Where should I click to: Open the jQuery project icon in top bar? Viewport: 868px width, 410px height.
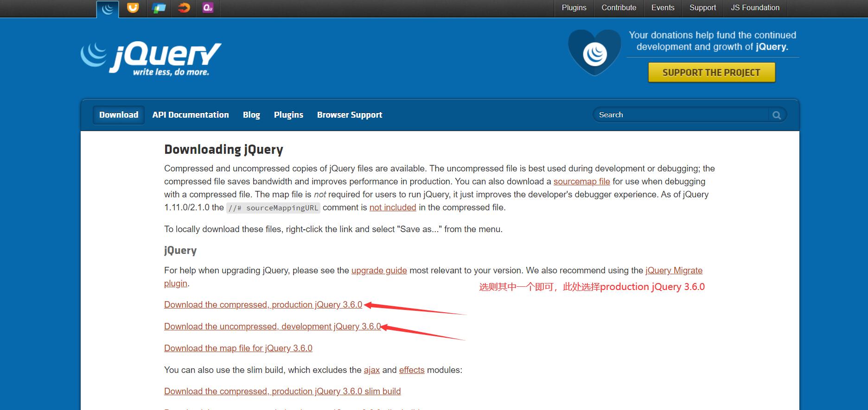click(x=108, y=8)
